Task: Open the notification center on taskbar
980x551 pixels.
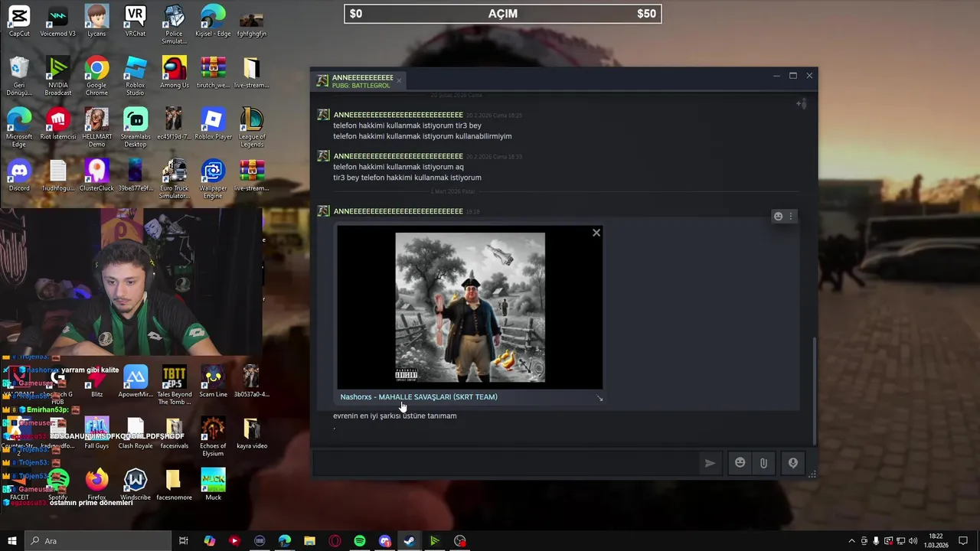Action: click(x=963, y=541)
